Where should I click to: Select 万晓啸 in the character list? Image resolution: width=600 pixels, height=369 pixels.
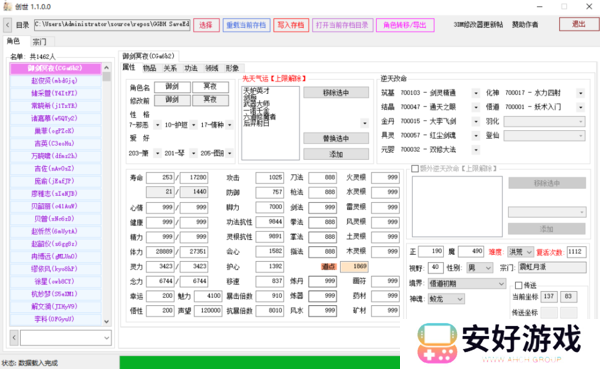55,156
